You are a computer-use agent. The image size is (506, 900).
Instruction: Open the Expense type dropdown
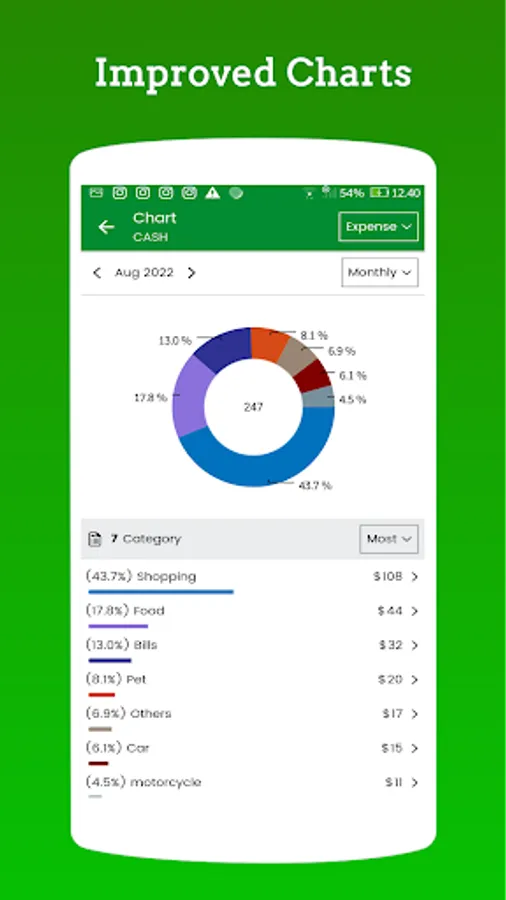(378, 227)
